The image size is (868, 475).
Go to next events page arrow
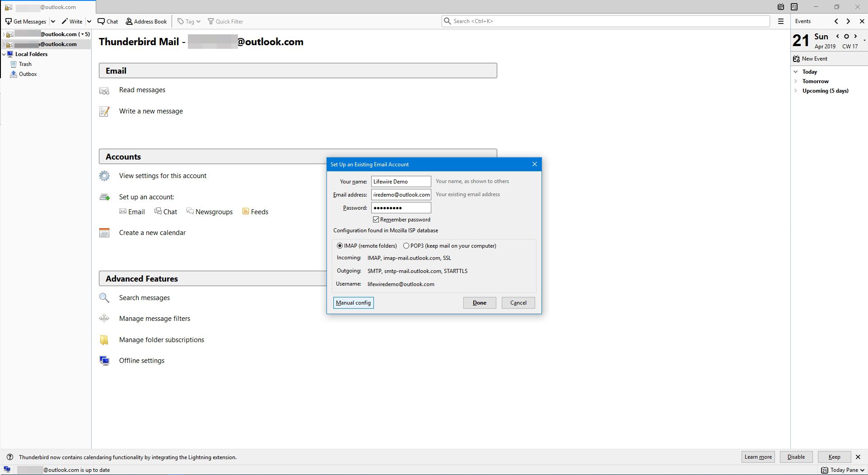(x=848, y=21)
